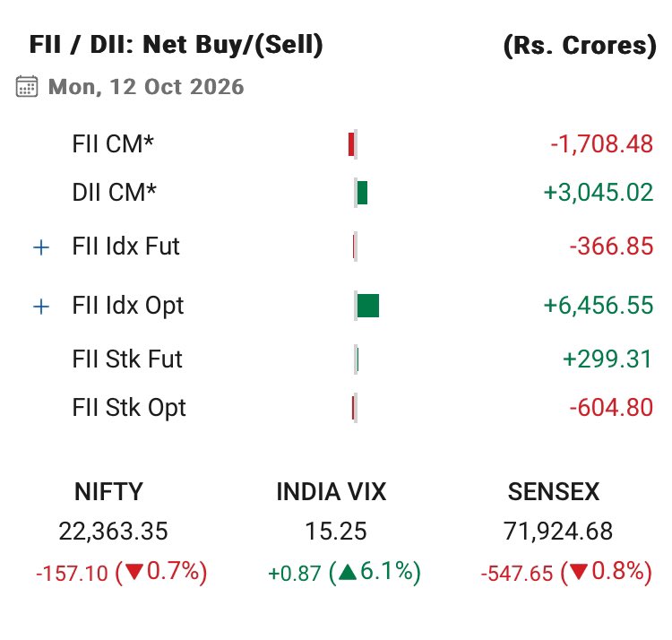
Task: Click the SENSEX red down-triangle change
Action: [566, 572]
